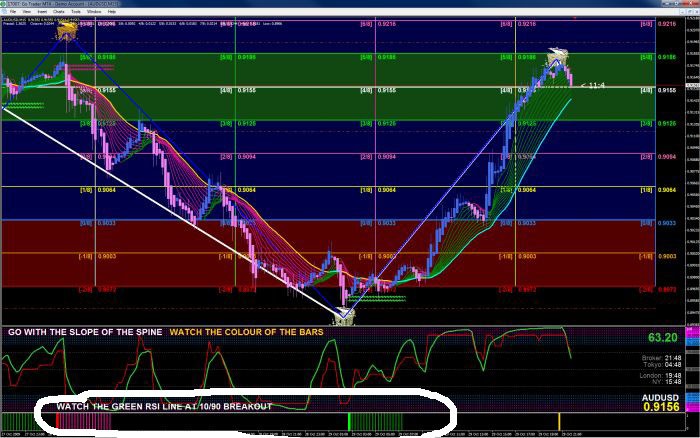700x438 pixels.
Task: Open the File menu
Action: (13, 12)
